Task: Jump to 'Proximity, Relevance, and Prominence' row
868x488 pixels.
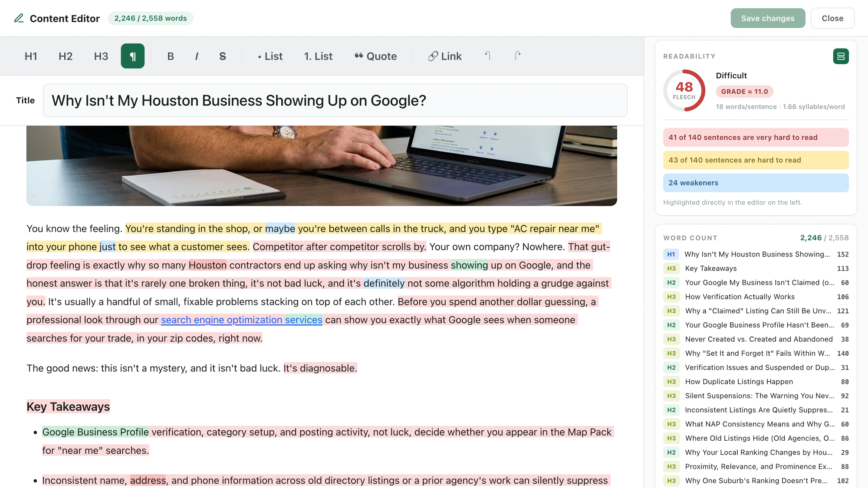Action: [756, 467]
